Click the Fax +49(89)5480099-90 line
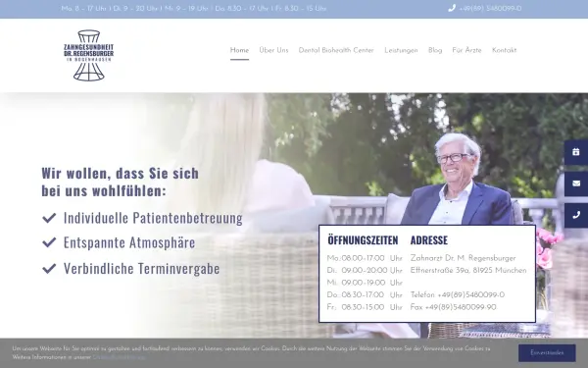This screenshot has height=368, width=588. click(x=453, y=307)
